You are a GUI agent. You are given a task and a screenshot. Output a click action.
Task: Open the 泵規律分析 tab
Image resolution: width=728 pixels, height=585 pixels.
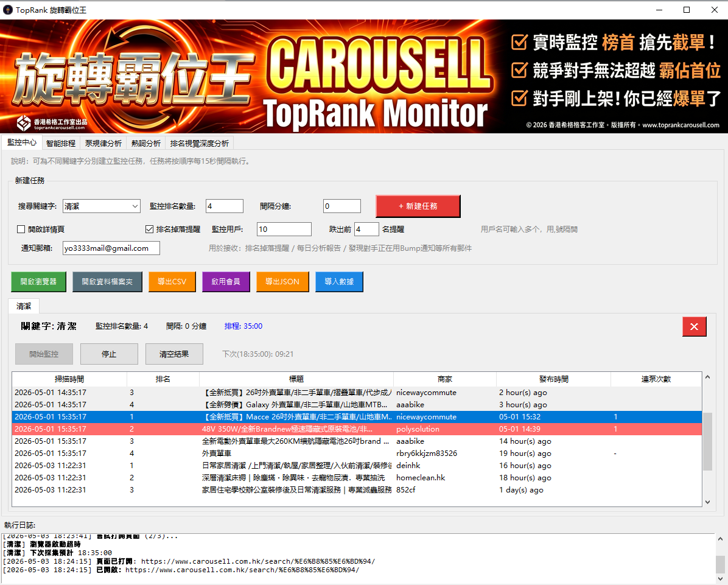(x=103, y=144)
